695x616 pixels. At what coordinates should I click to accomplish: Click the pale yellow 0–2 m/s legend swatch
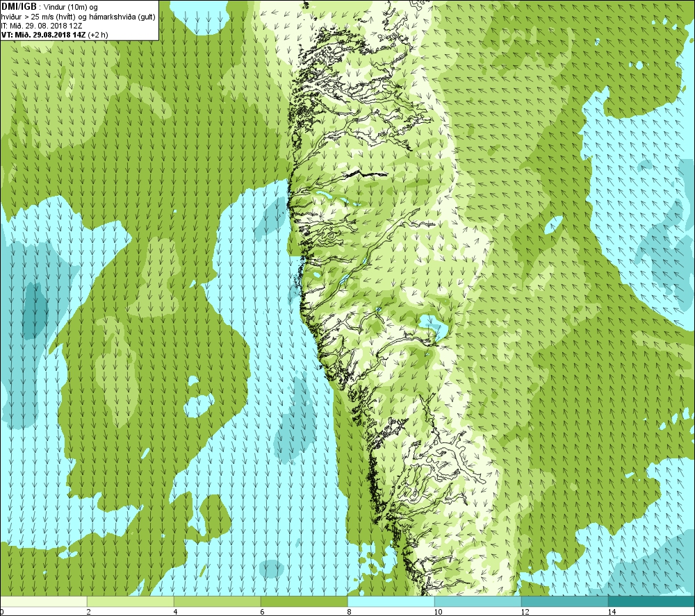point(43,602)
